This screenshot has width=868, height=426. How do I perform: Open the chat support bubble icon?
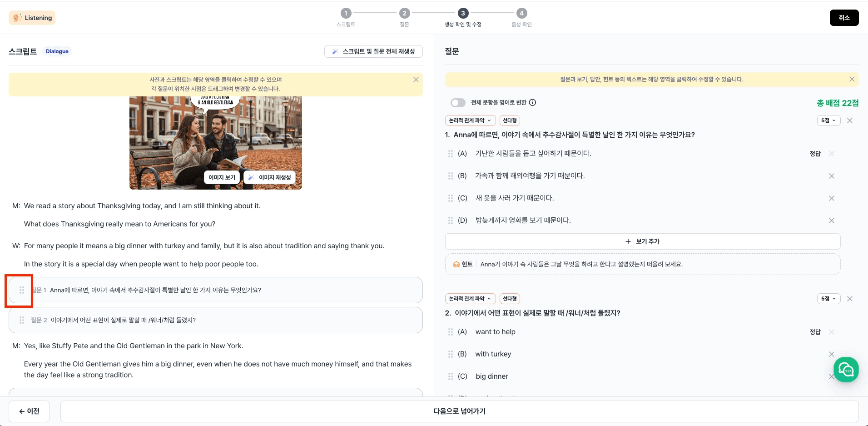(x=846, y=370)
